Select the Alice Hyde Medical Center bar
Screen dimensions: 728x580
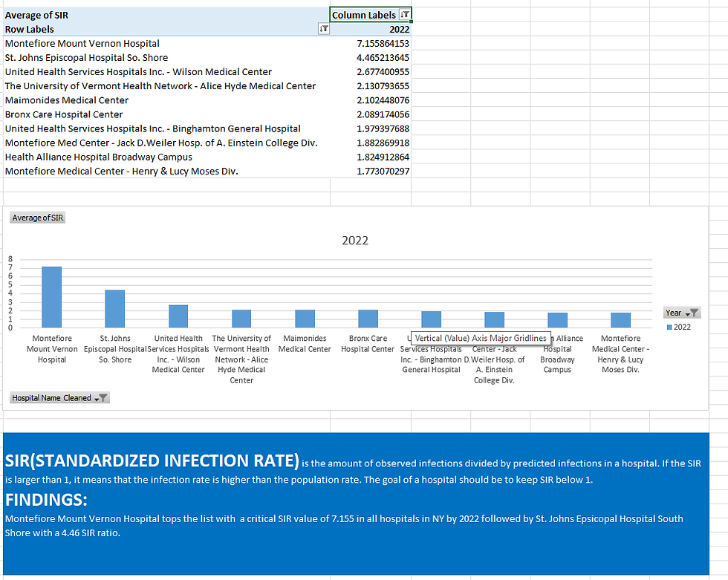[x=241, y=319]
